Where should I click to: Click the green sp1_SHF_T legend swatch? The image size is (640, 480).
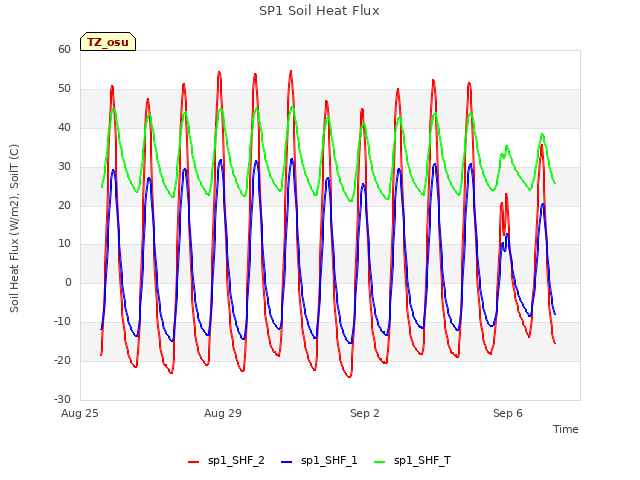click(x=380, y=462)
